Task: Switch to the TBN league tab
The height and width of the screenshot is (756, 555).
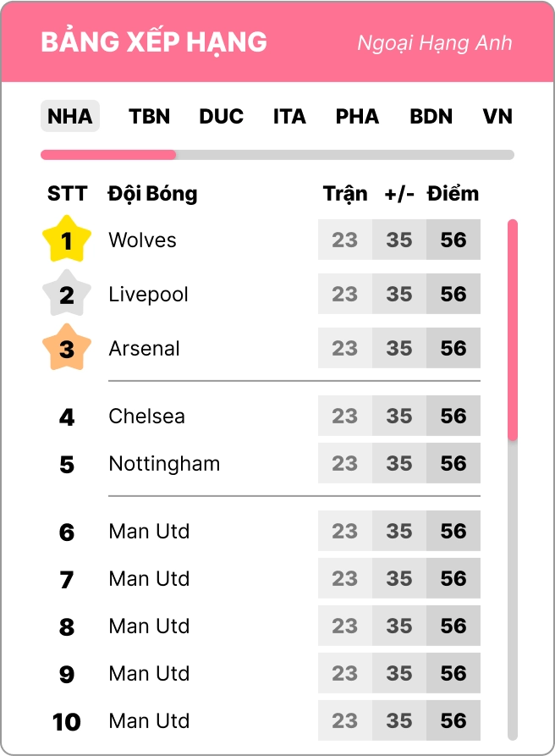Action: 150,116
